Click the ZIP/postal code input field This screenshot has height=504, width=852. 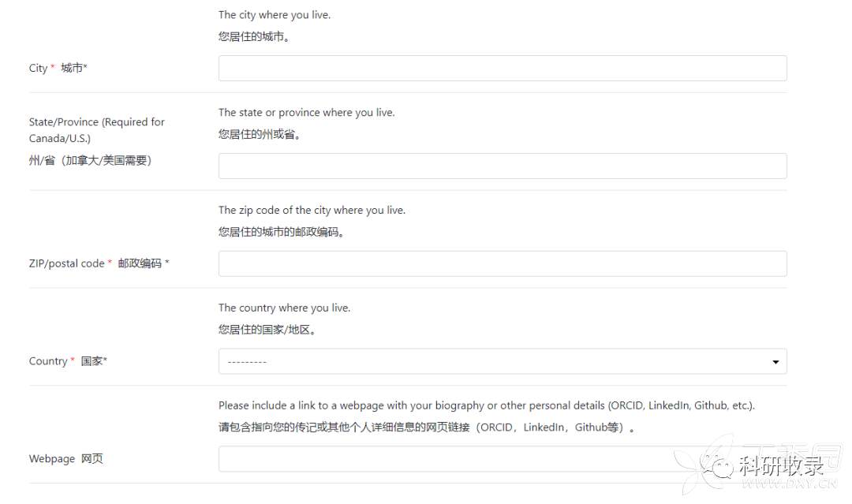[x=503, y=263]
